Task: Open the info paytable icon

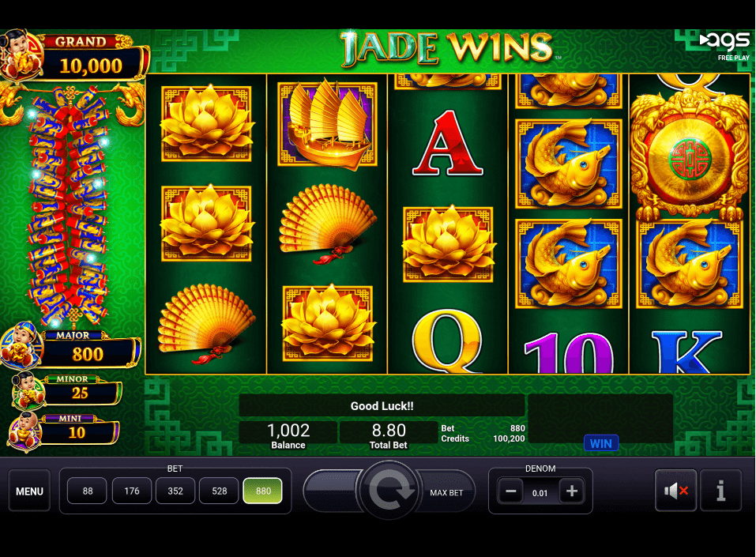Action: pyautogui.click(x=720, y=491)
